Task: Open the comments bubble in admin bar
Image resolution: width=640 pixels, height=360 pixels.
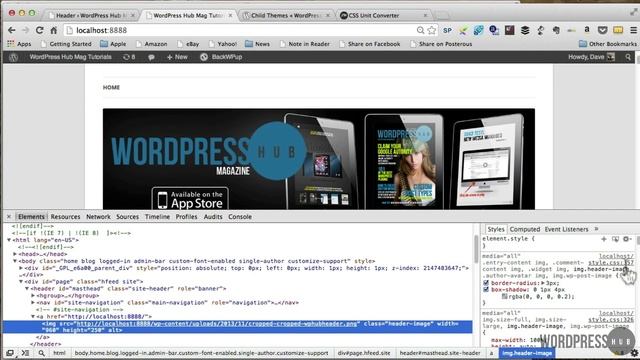Action: [151, 57]
